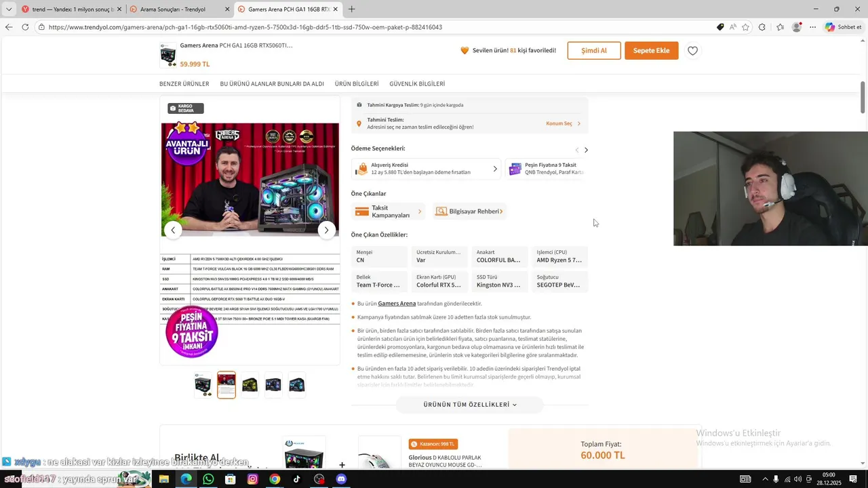
Task: Reload the page with the refresh icon
Action: click(25, 27)
